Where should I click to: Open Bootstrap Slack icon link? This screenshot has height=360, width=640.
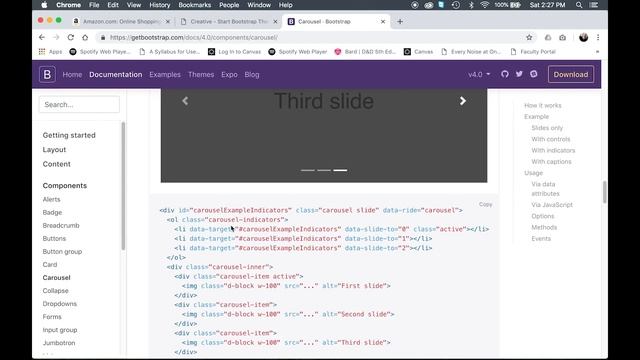coord(533,74)
